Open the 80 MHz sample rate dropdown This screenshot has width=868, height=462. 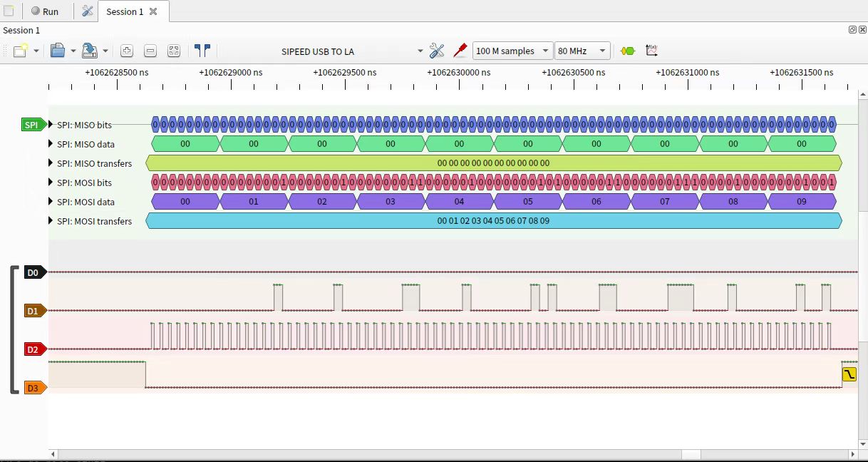point(582,51)
